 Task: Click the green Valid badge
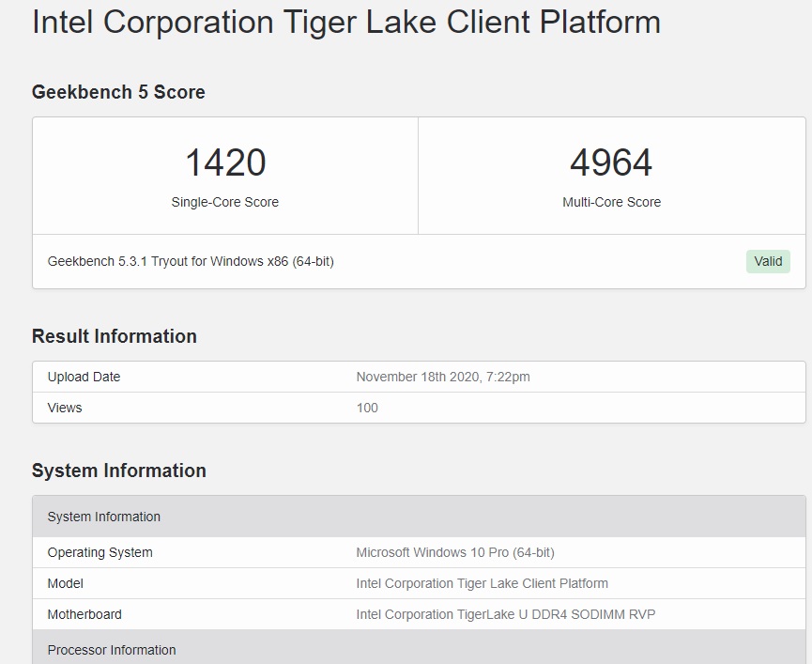[768, 261]
